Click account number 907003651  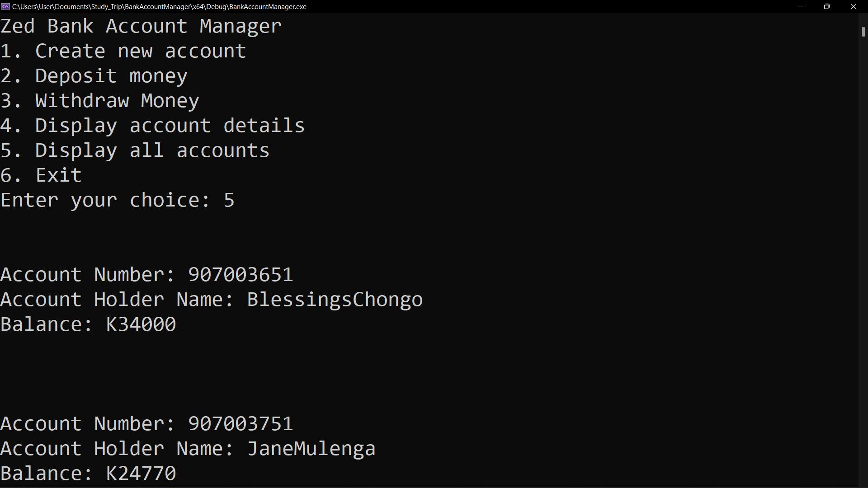tap(241, 275)
